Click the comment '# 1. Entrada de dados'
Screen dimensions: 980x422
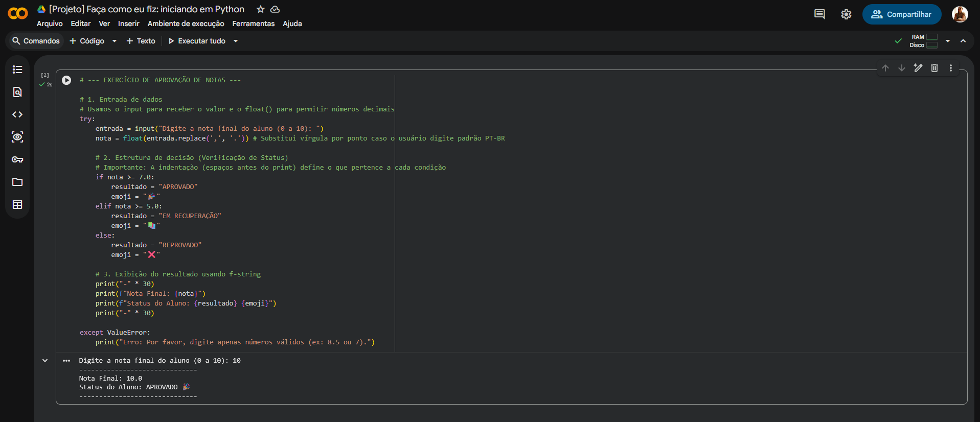tap(121, 100)
